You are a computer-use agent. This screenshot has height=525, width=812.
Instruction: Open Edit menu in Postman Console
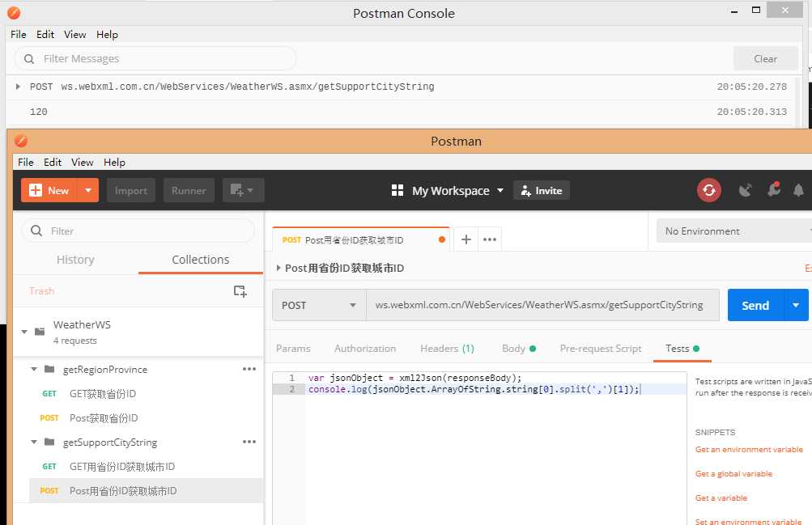click(x=45, y=34)
